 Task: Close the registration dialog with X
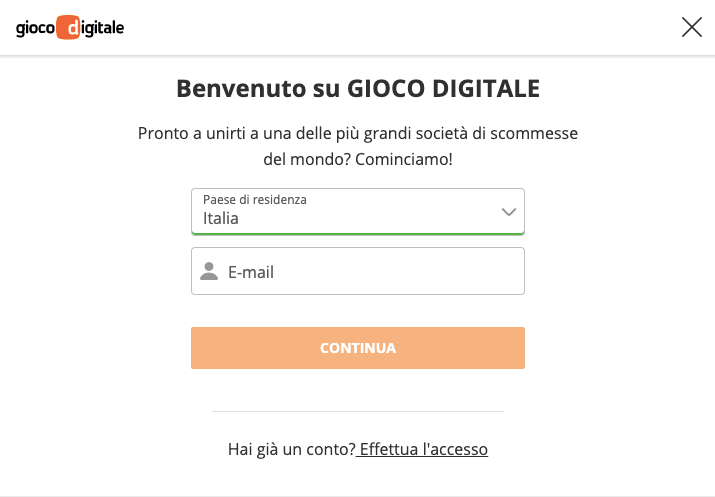click(x=692, y=28)
